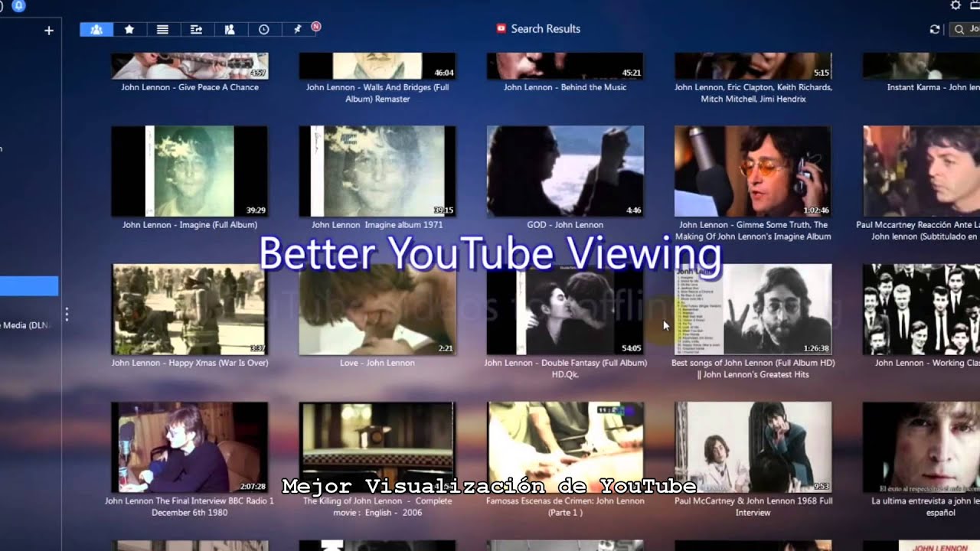Viewport: 980px width, 551px height.
Task: Open 'Media (DLN' sidebar entry
Action: click(25, 325)
